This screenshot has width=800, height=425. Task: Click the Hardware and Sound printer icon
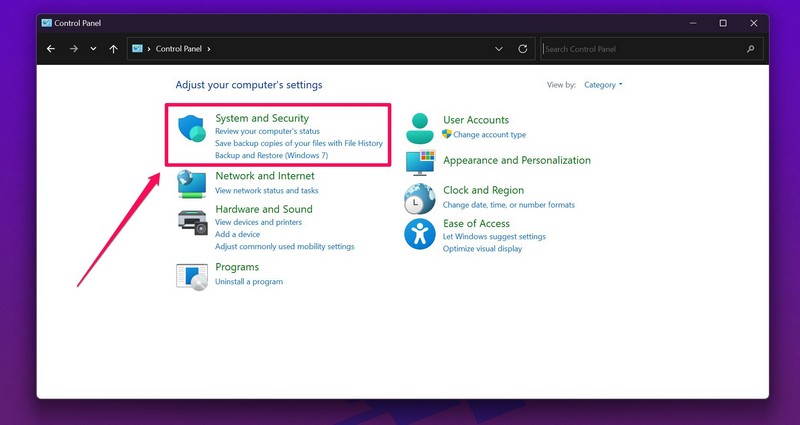click(x=191, y=221)
